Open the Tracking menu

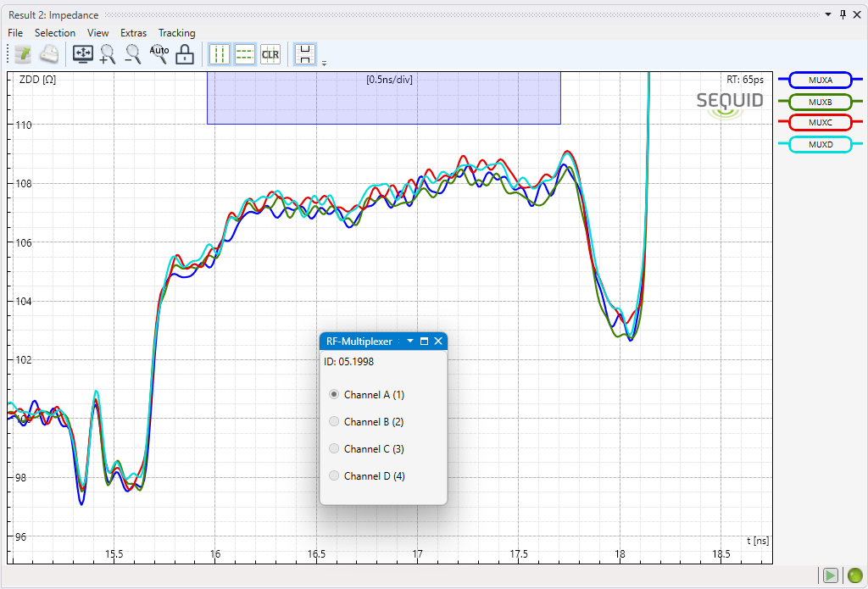[176, 33]
